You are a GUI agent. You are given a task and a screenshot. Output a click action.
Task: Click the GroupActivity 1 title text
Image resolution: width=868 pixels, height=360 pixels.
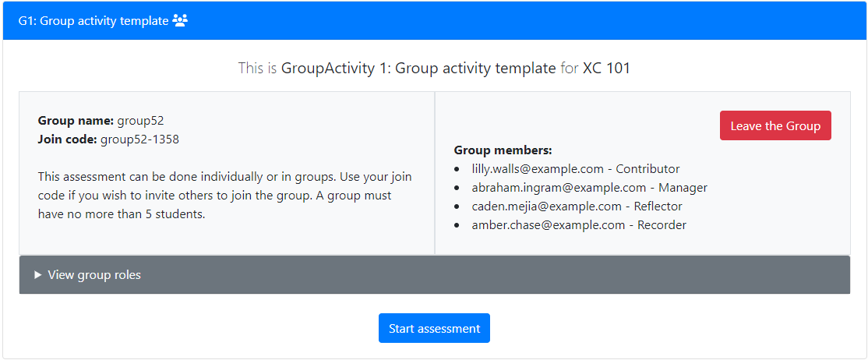click(418, 69)
